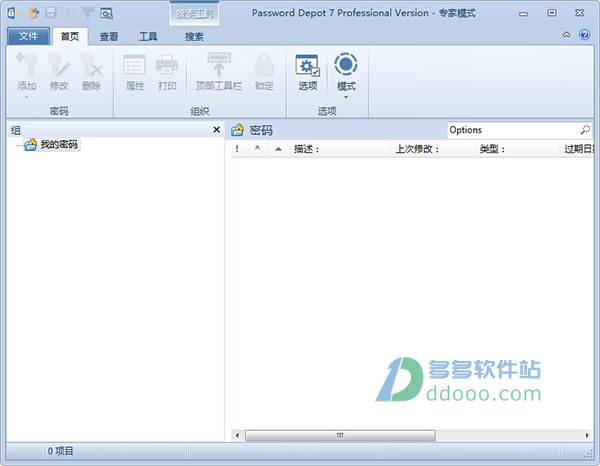Click the horizontal scrollbar thumb

(340, 435)
